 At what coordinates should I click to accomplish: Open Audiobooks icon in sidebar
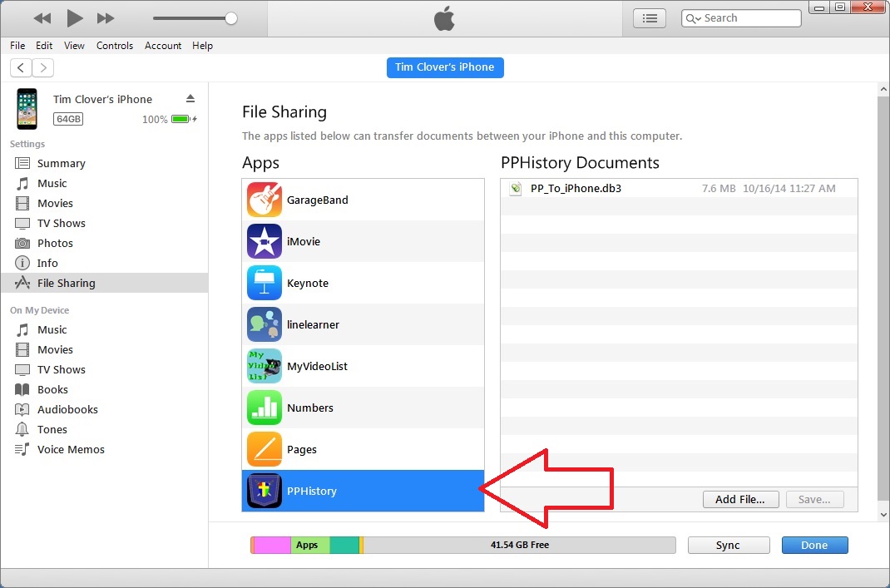click(x=22, y=410)
